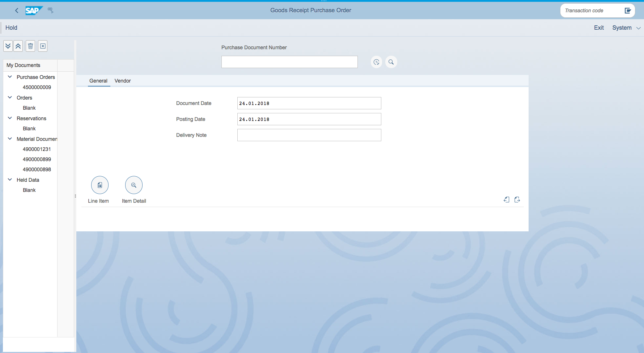This screenshot has width=644, height=353.
Task: Select the Held Data tree label
Action: pos(28,180)
